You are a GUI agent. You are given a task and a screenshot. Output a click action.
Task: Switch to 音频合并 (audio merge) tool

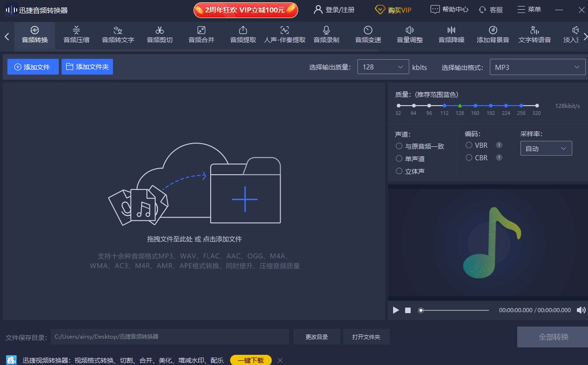click(201, 35)
